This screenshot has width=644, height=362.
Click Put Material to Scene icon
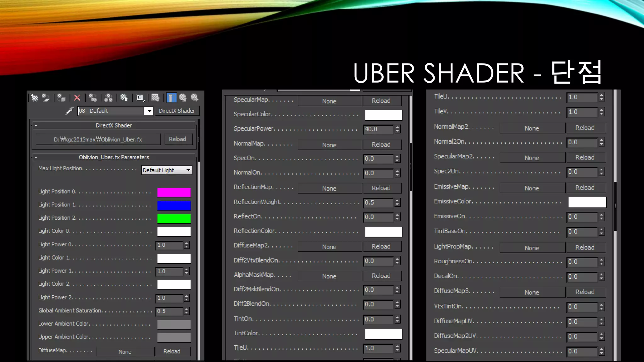click(46, 98)
